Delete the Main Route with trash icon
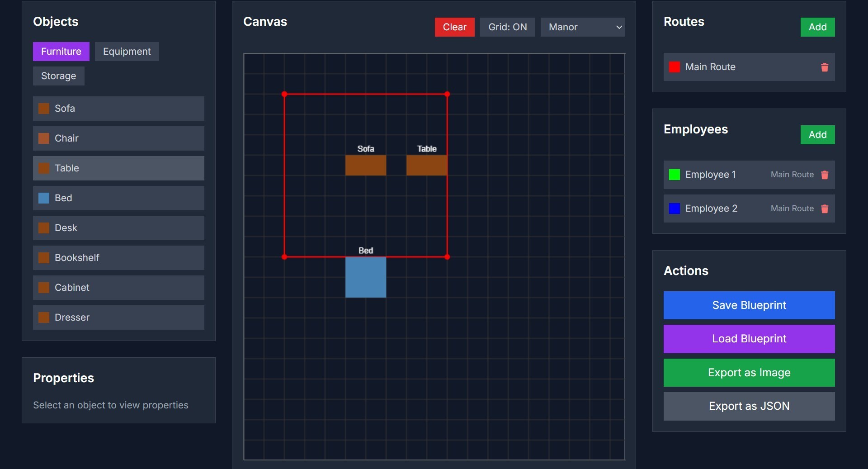868x469 pixels. pyautogui.click(x=824, y=67)
